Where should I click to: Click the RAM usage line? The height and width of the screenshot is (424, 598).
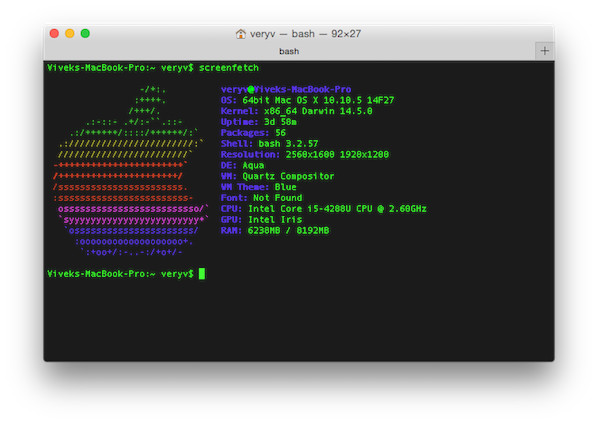point(275,231)
